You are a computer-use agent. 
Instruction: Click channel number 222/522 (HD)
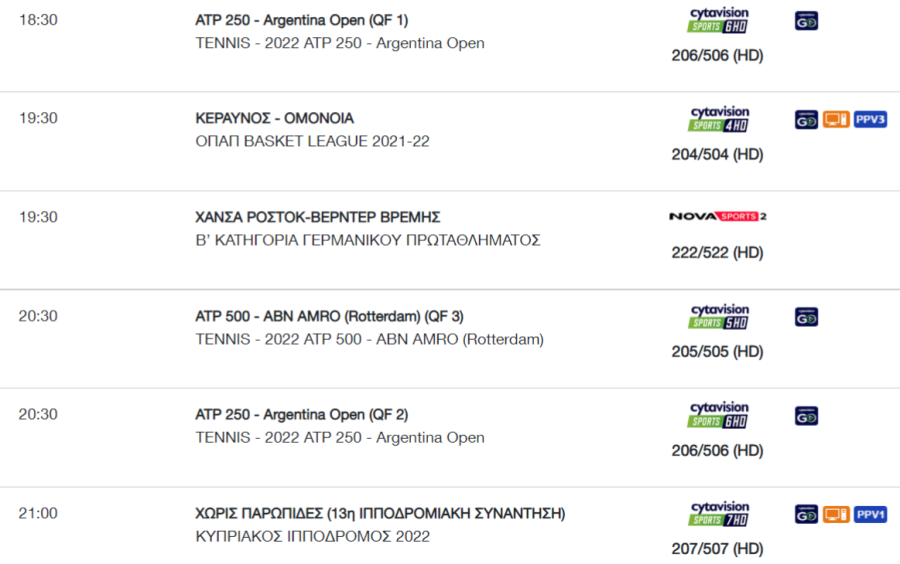(717, 252)
